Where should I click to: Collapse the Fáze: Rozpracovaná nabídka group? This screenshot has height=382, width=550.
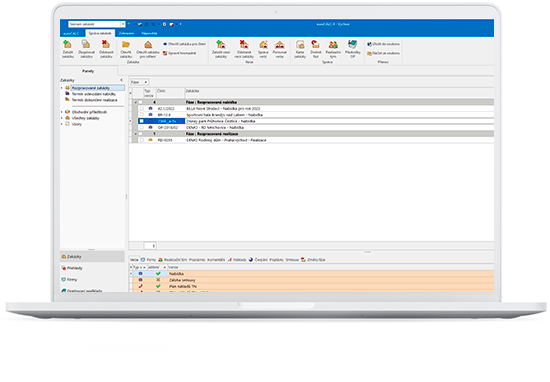(x=135, y=102)
